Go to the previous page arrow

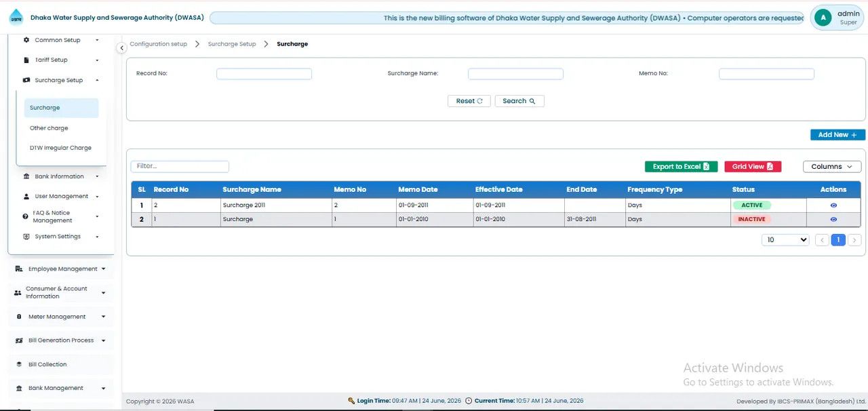click(x=822, y=240)
